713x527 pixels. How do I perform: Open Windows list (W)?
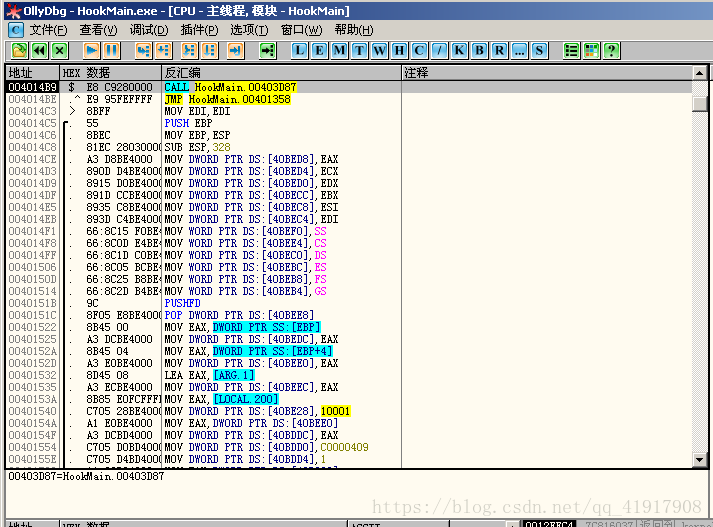(x=379, y=50)
